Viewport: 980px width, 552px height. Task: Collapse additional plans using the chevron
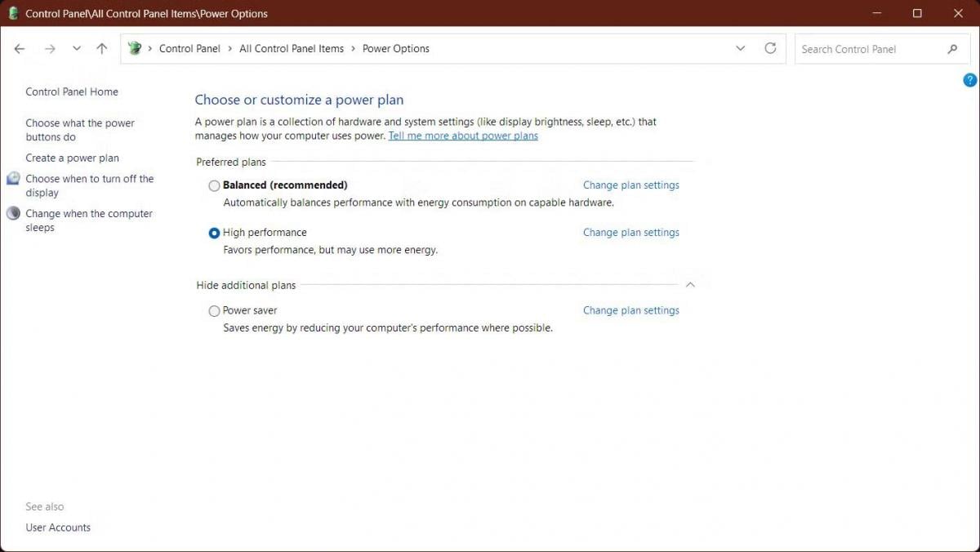pyautogui.click(x=690, y=284)
